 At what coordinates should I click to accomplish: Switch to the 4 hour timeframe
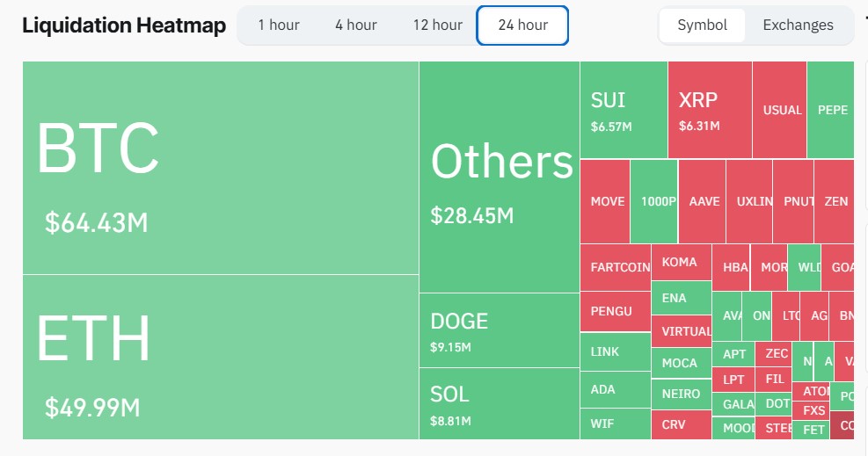(x=355, y=25)
